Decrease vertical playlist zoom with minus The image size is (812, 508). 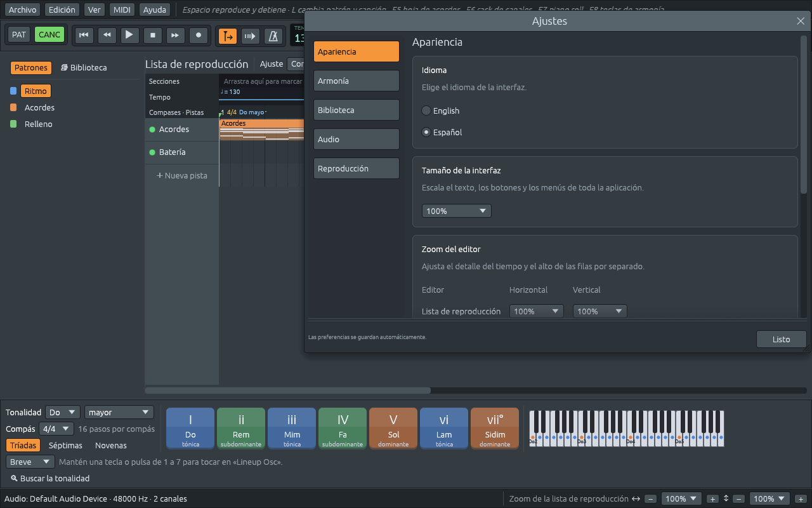click(x=738, y=499)
